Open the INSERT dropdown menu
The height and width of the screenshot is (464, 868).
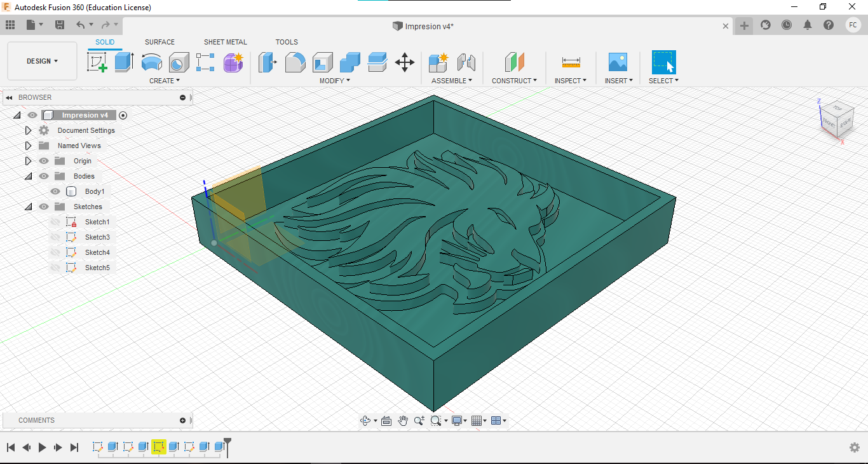coord(618,81)
